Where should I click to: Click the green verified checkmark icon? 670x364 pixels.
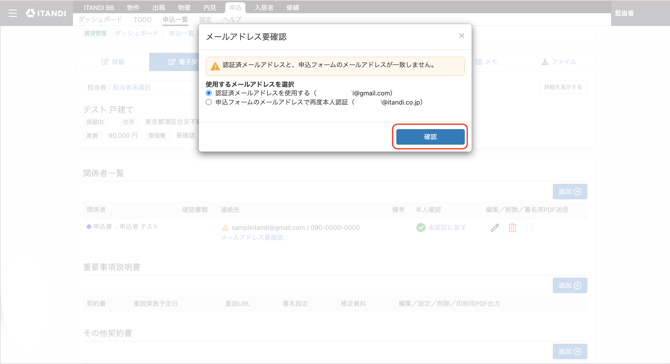[421, 228]
